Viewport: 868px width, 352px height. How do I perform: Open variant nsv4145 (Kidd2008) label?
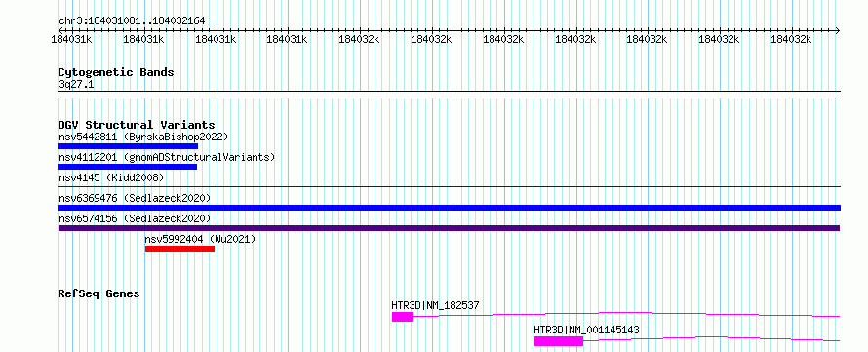tap(111, 177)
